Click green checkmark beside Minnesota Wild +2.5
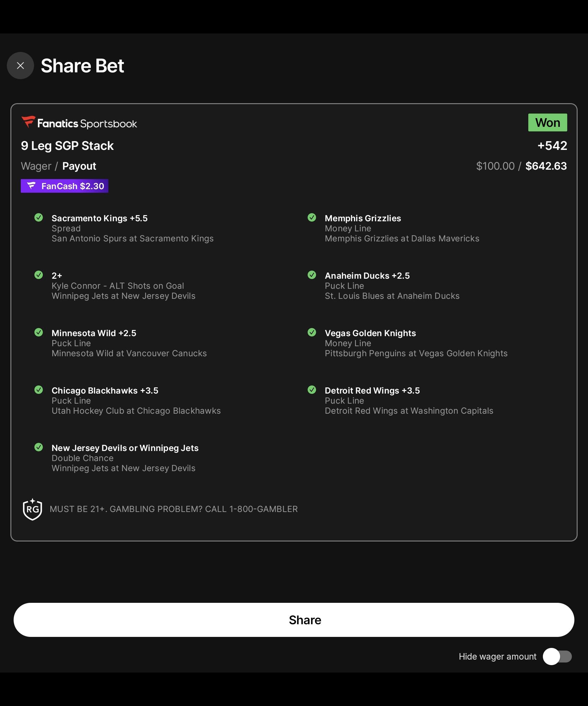588x706 pixels. (x=39, y=333)
